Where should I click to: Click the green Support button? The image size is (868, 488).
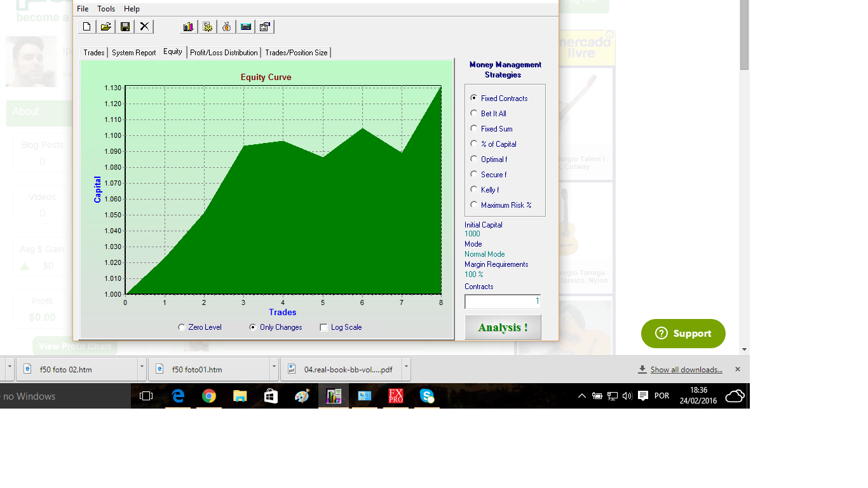683,334
